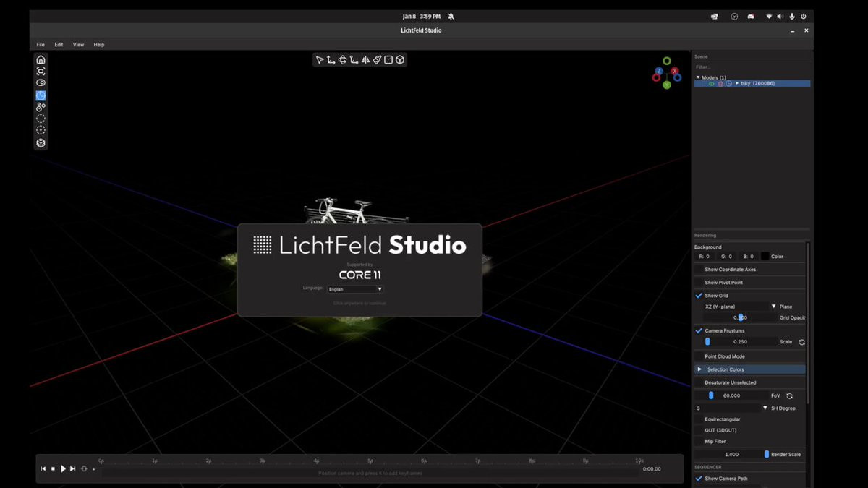This screenshot has width=868, height=488.
Task: Skip to timeline end
Action: click(x=73, y=469)
